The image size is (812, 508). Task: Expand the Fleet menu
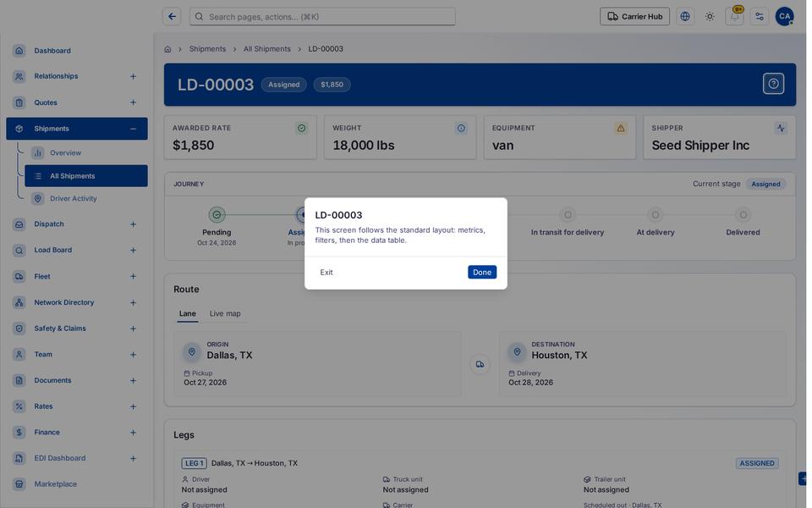[x=133, y=276]
